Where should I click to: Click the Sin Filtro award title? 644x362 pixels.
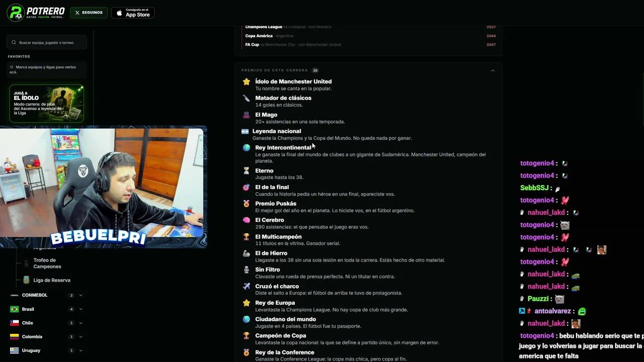(x=268, y=270)
